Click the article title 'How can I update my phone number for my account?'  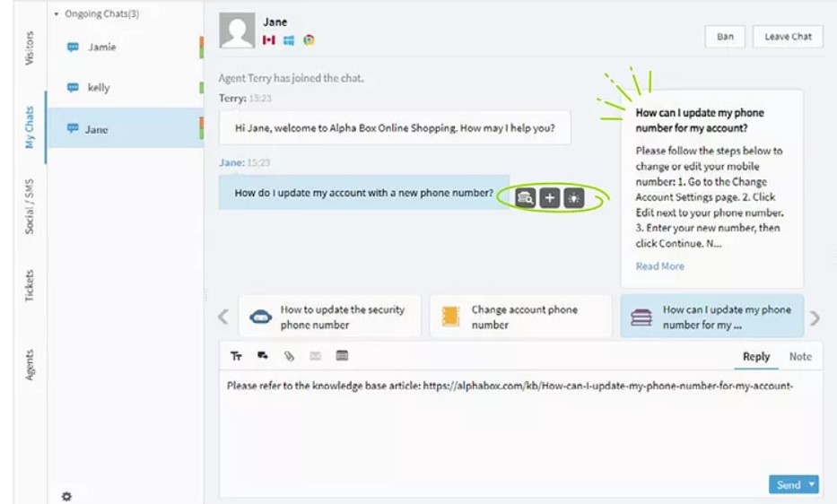coord(700,120)
